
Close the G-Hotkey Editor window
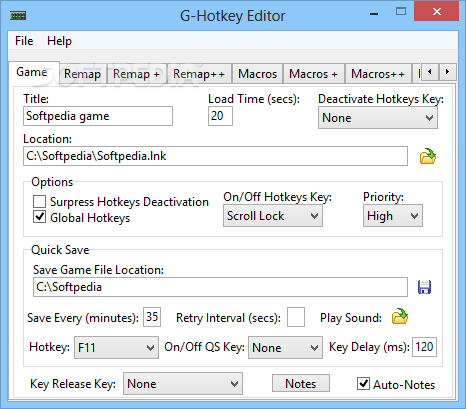tap(436, 12)
